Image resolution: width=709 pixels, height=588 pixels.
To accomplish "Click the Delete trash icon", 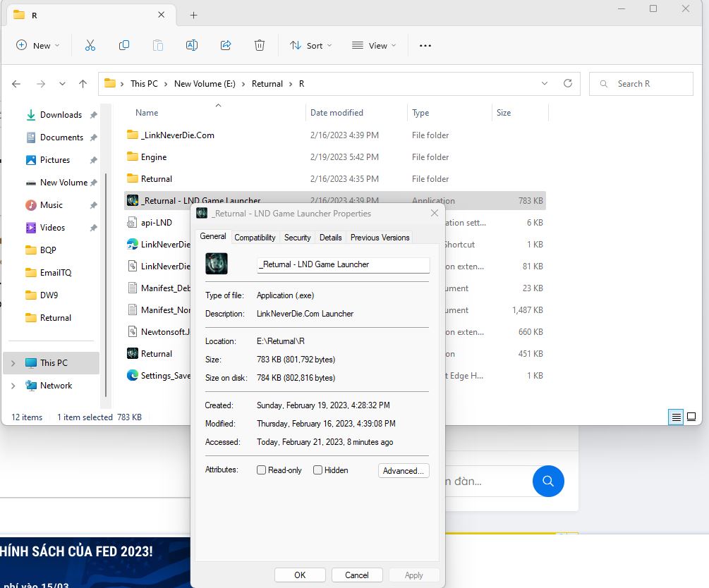I will (x=260, y=45).
